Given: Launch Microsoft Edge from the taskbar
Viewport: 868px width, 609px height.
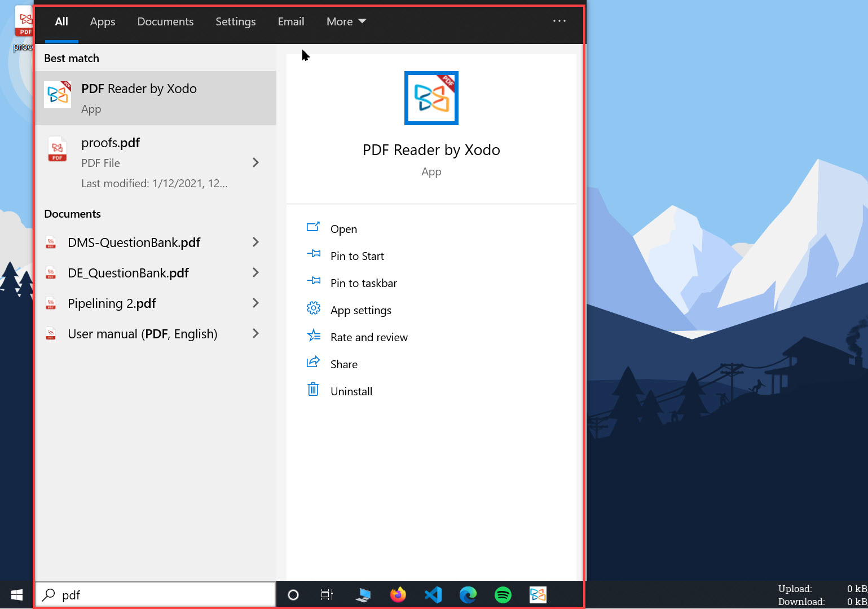Looking at the screenshot, I should 468,595.
